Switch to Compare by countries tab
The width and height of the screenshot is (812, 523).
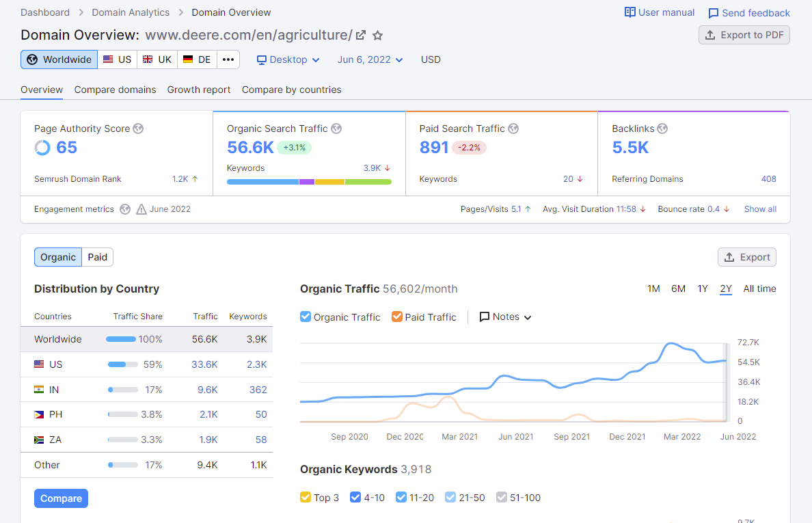(292, 90)
